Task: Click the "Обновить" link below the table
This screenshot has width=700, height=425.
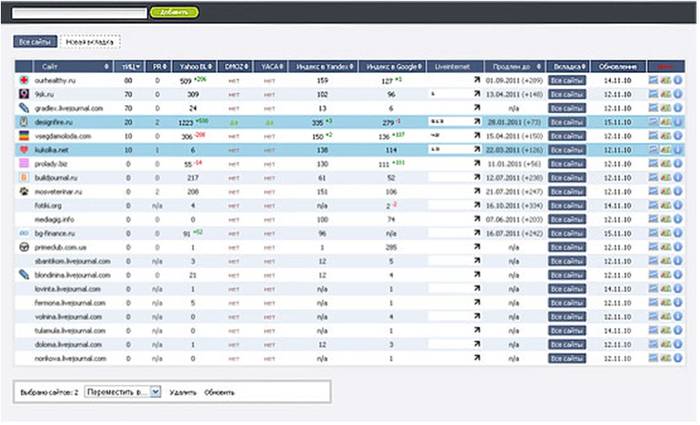Action: [219, 392]
